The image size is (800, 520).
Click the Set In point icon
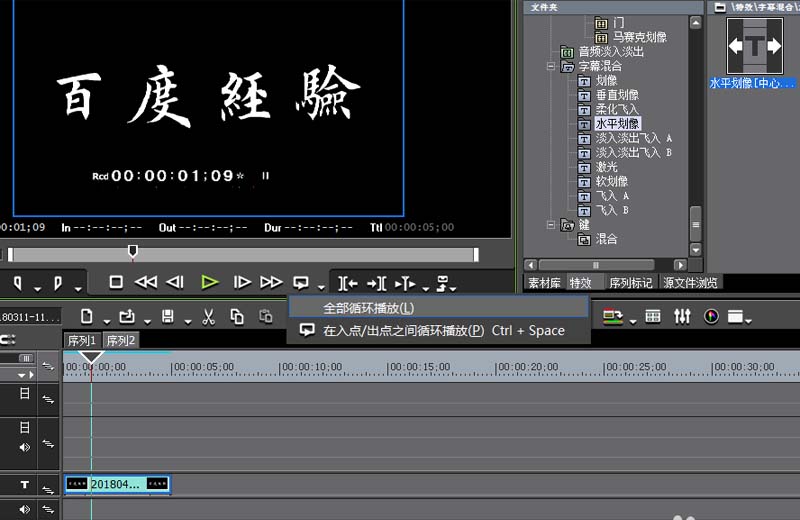click(x=18, y=283)
